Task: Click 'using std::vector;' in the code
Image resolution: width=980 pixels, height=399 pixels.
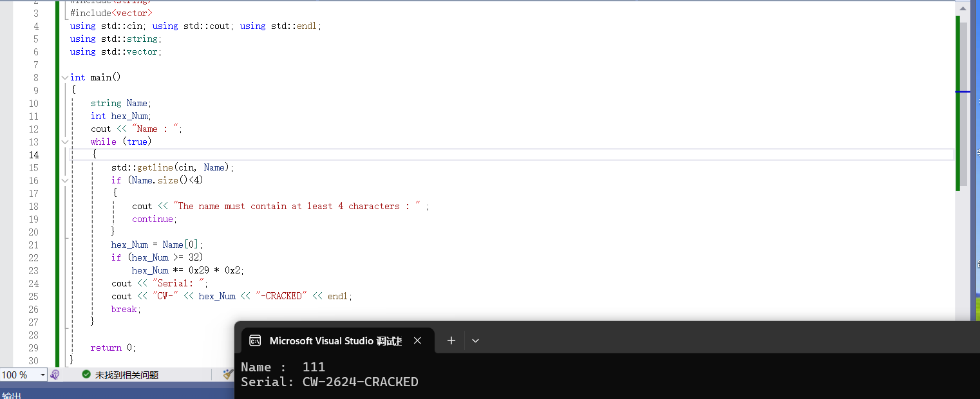Action: point(116,51)
